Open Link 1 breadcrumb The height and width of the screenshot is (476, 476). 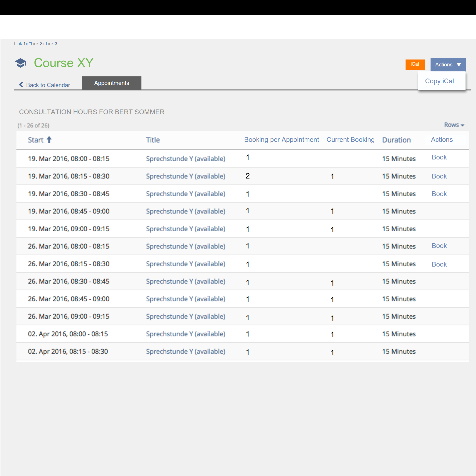[20, 44]
